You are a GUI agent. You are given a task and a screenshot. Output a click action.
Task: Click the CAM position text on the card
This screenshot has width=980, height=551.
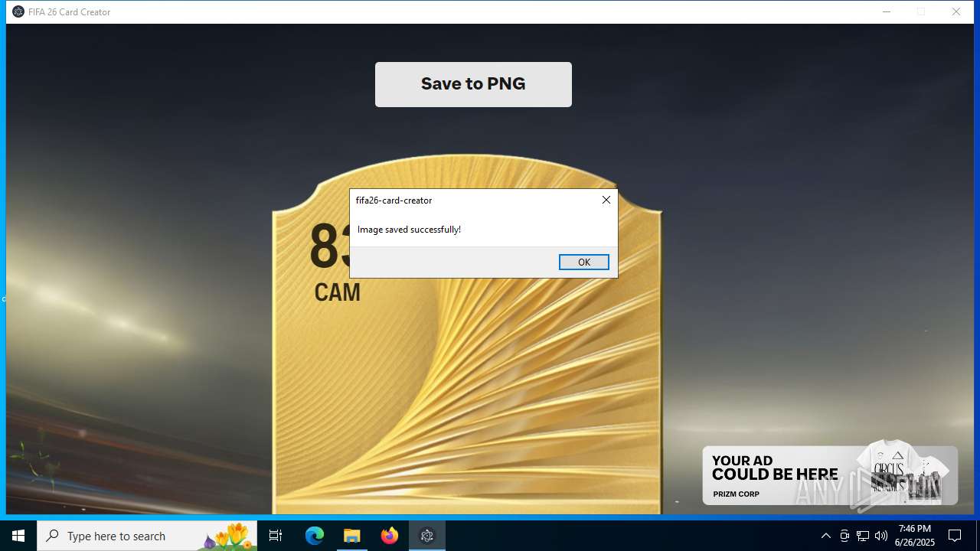point(337,292)
